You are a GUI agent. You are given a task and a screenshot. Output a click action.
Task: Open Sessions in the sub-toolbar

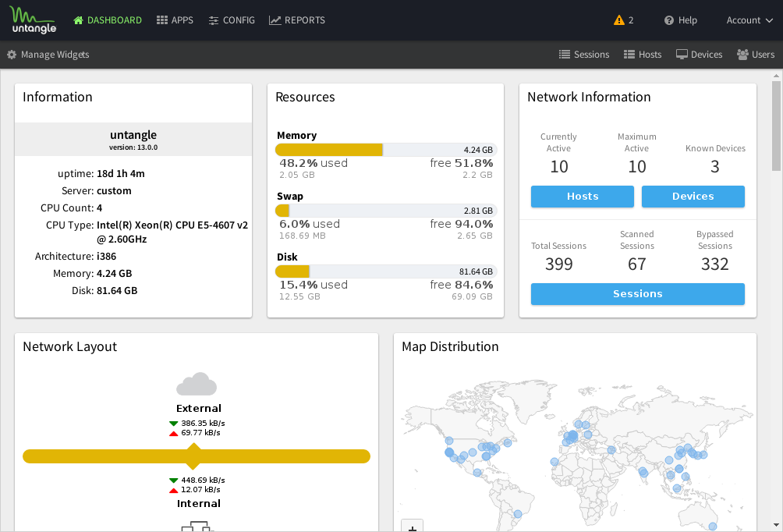[584, 55]
